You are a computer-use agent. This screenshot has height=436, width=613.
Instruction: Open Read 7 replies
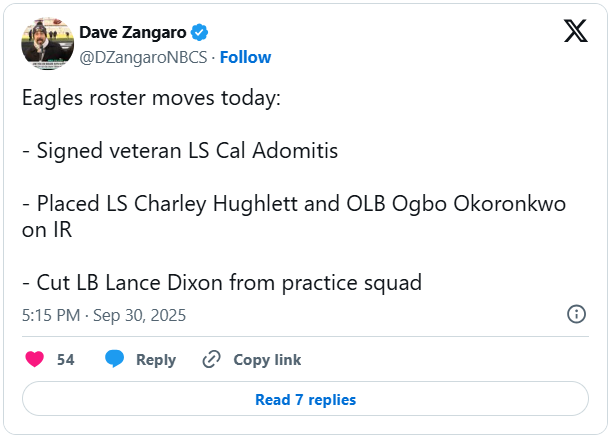pyautogui.click(x=305, y=399)
